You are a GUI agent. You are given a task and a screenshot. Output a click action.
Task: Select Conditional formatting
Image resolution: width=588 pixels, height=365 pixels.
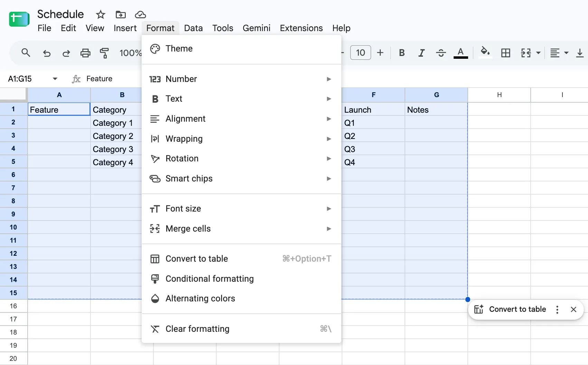241,279
